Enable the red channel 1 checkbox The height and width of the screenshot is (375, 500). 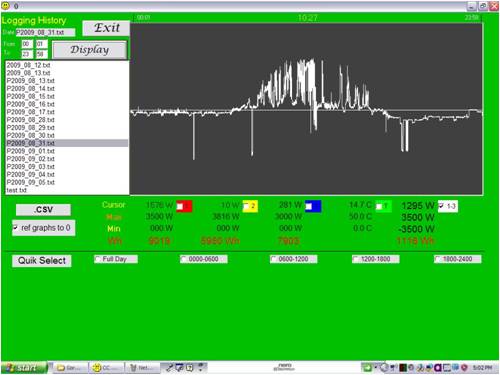tap(180, 207)
